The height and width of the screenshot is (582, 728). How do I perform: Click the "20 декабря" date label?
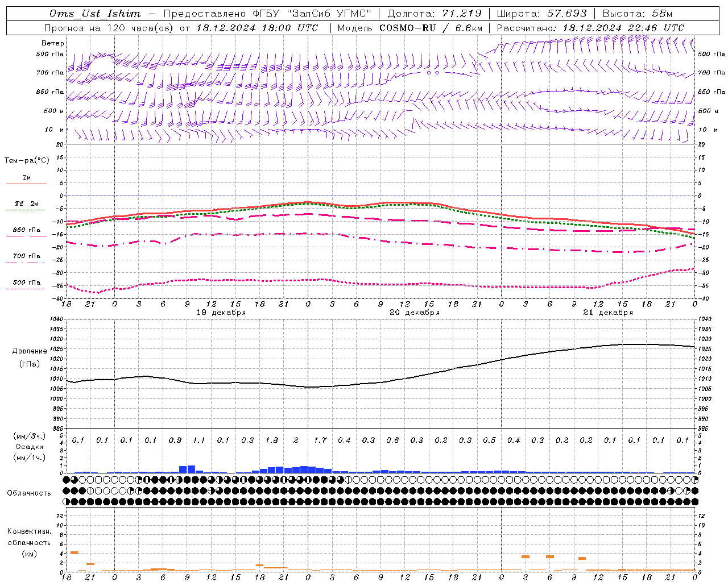415,313
